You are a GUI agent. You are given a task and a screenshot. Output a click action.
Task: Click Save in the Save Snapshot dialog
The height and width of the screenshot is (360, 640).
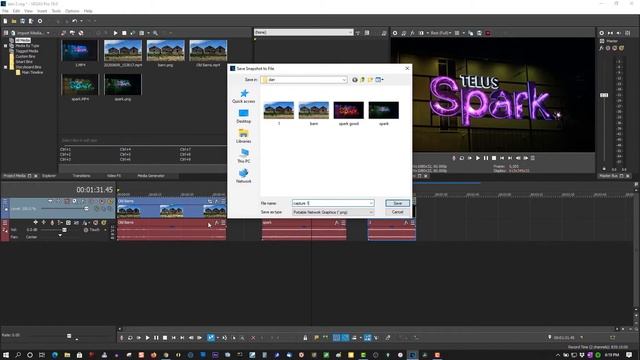pyautogui.click(x=397, y=203)
